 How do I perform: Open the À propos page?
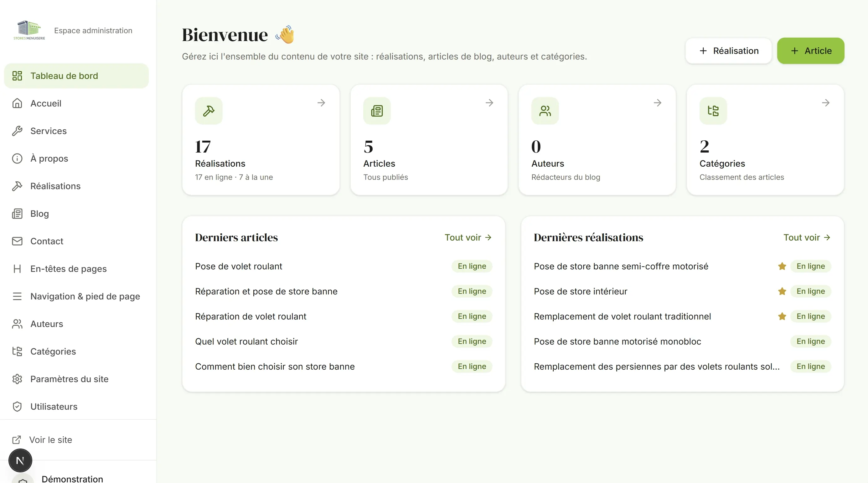pos(76,158)
